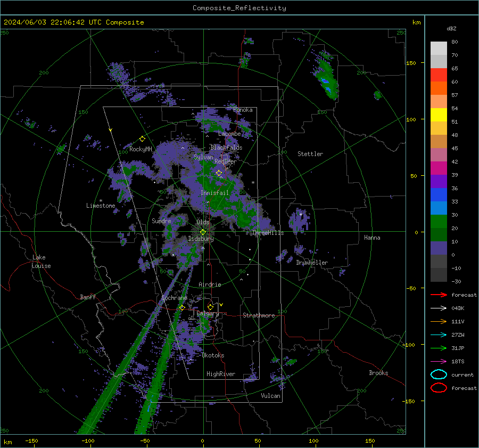Click the Lake Louise label
479x448 pixels.
(42, 262)
